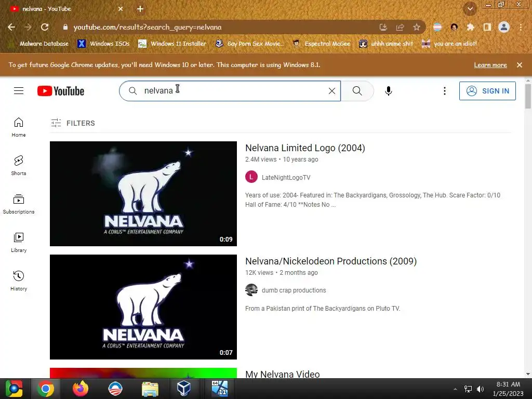Screen dimensions: 532x399
Task: Open Windows ISOs bookmark
Action: pos(103,44)
